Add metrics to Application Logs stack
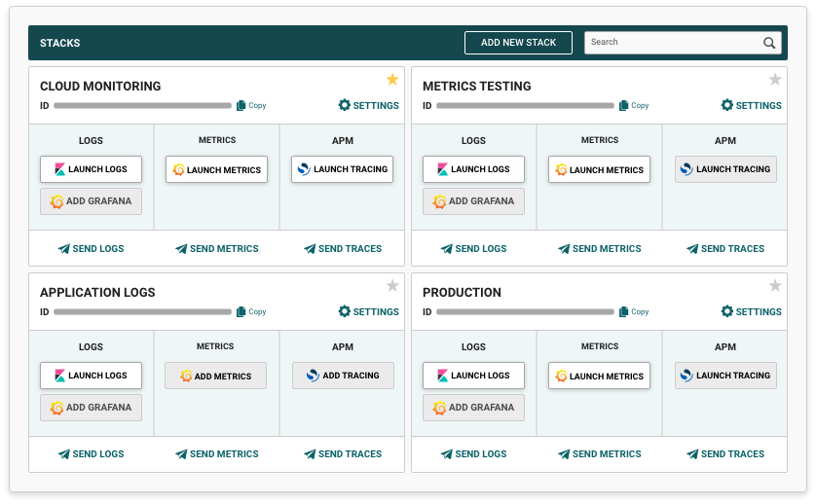Screen dimensions: 816x504 tap(215, 376)
